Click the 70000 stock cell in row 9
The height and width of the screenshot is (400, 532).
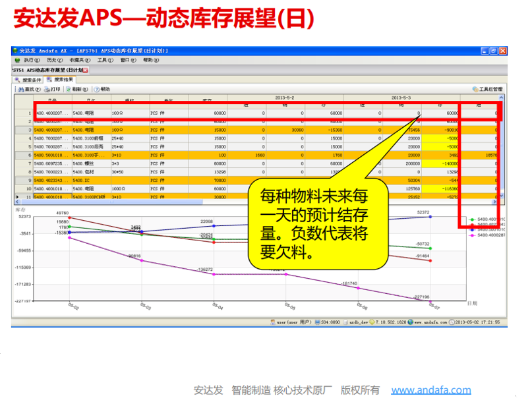pyautogui.click(x=208, y=181)
